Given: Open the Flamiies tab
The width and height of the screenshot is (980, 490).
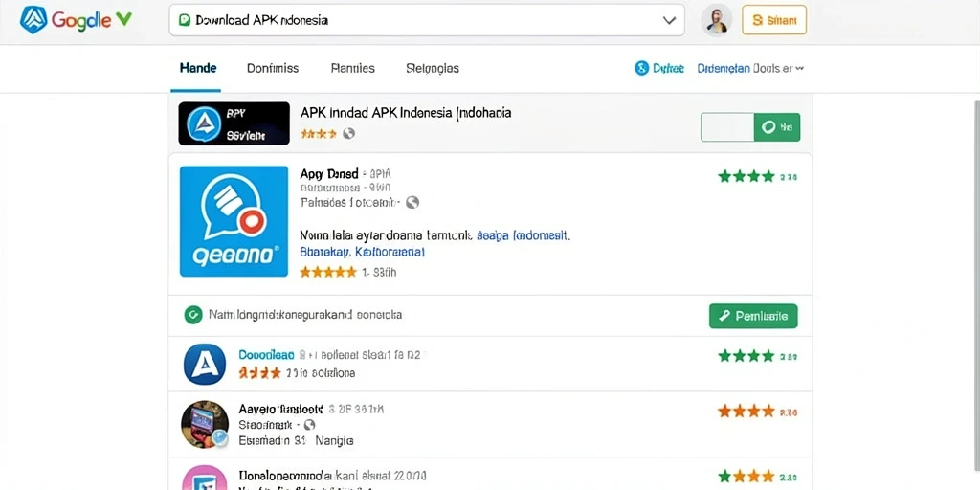Looking at the screenshot, I should pyautogui.click(x=352, y=68).
